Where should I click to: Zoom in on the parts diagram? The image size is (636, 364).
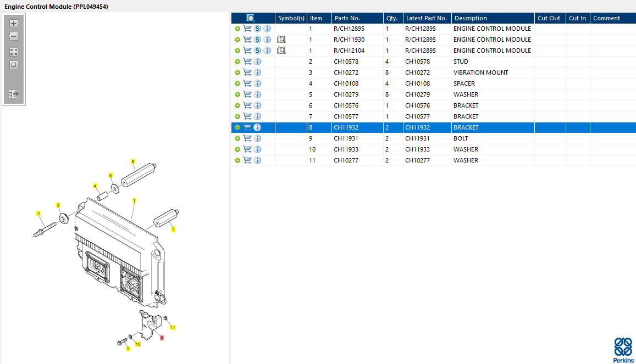(x=14, y=24)
